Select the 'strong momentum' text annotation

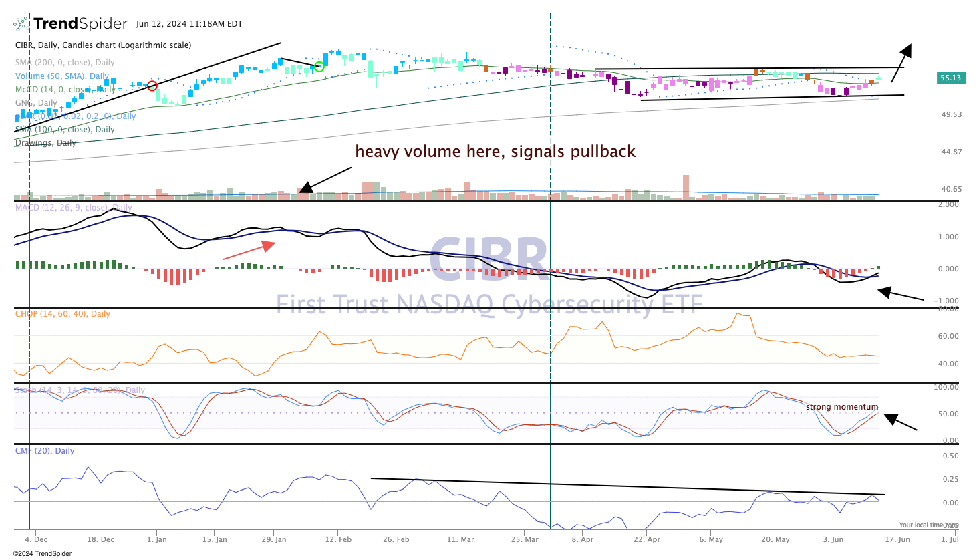pyautogui.click(x=841, y=407)
